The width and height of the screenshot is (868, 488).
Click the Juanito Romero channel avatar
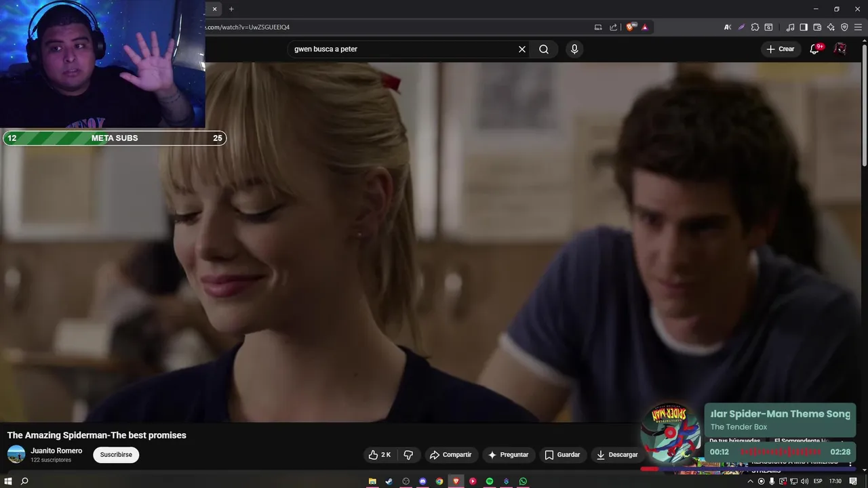pos(16,455)
